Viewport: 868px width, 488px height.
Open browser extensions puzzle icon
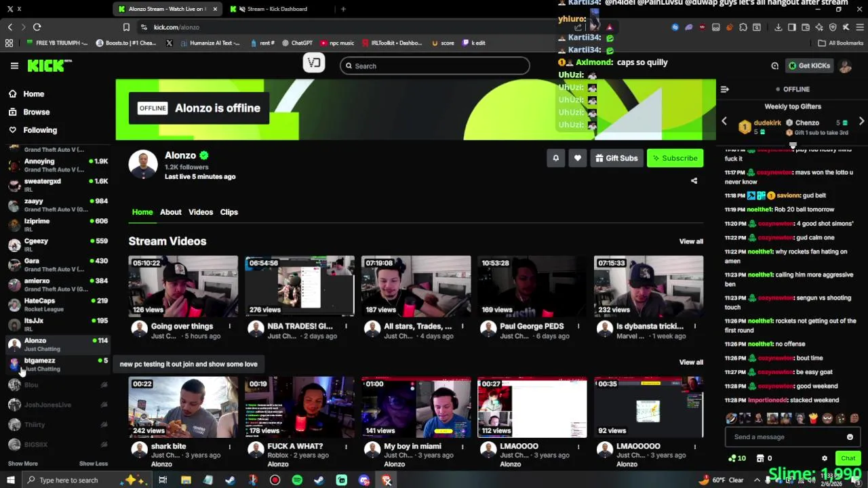(x=743, y=27)
